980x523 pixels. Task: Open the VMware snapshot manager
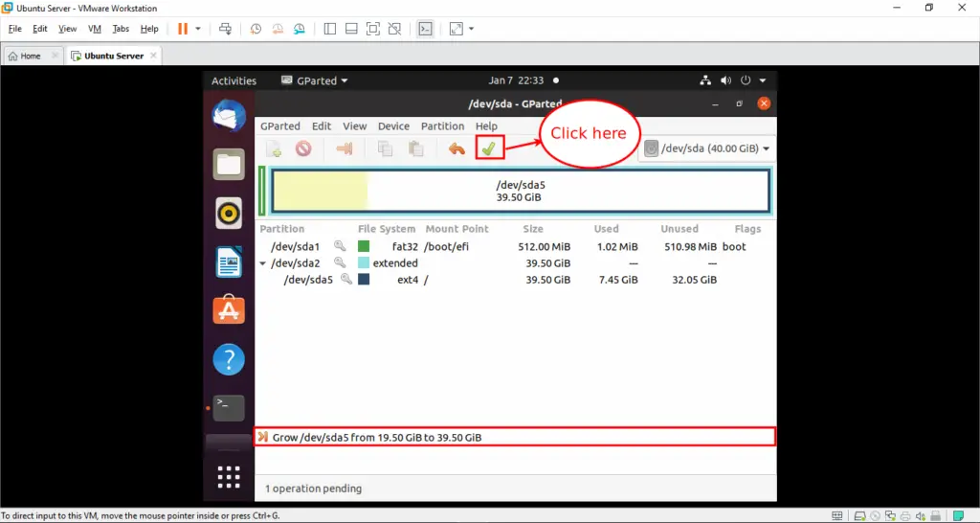(300, 29)
